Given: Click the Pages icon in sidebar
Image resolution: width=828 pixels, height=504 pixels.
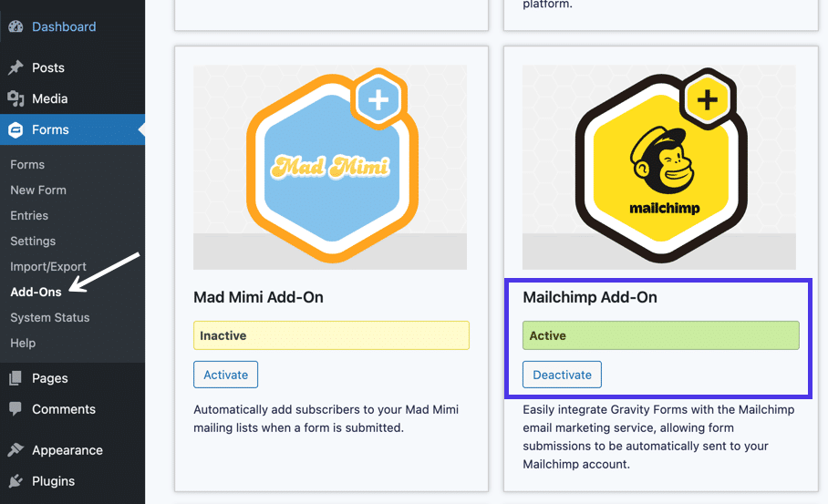Looking at the screenshot, I should pyautogui.click(x=16, y=378).
